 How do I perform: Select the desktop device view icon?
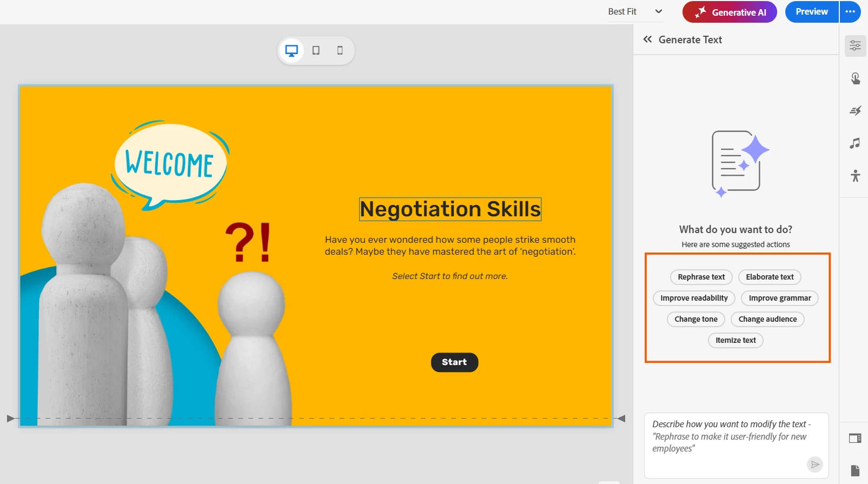291,51
